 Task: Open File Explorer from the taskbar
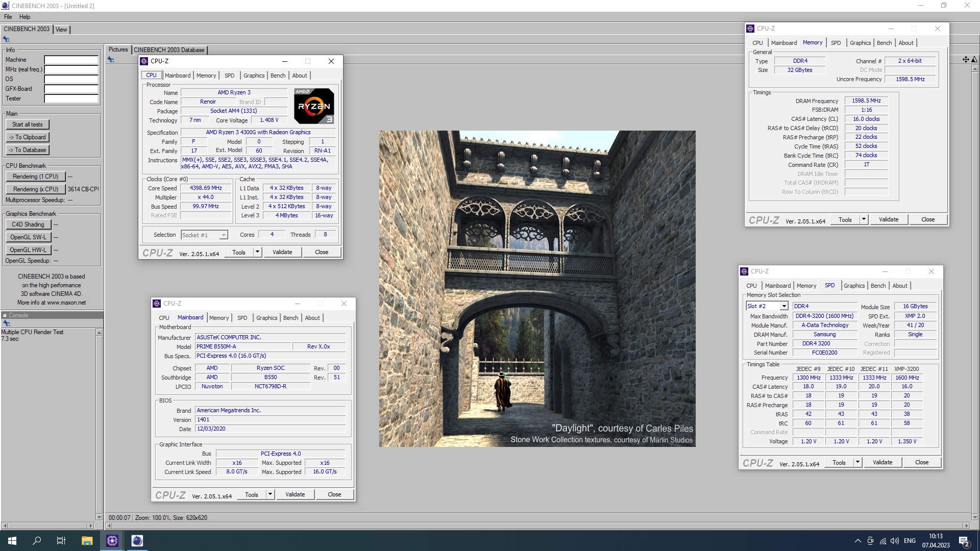pyautogui.click(x=87, y=541)
